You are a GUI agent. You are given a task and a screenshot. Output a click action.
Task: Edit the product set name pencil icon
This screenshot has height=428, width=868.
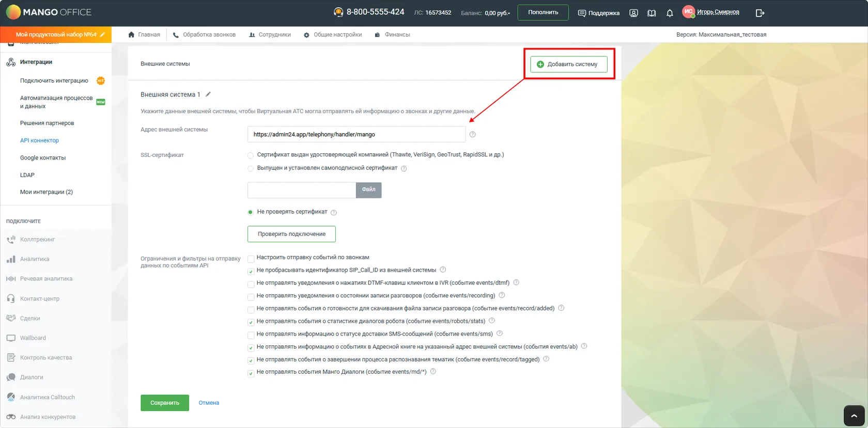coord(102,35)
